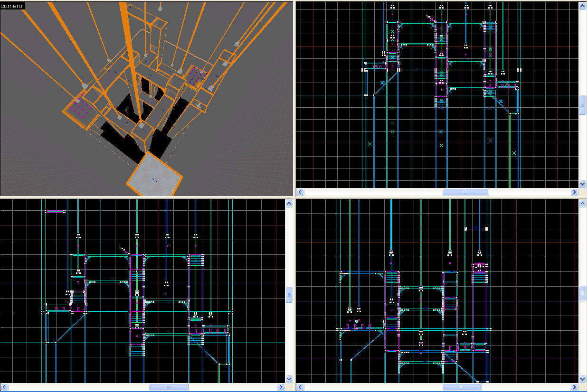
Task: Click left arrow of bottom-left viewport's horizontal scrollbar
Action: click(4, 387)
